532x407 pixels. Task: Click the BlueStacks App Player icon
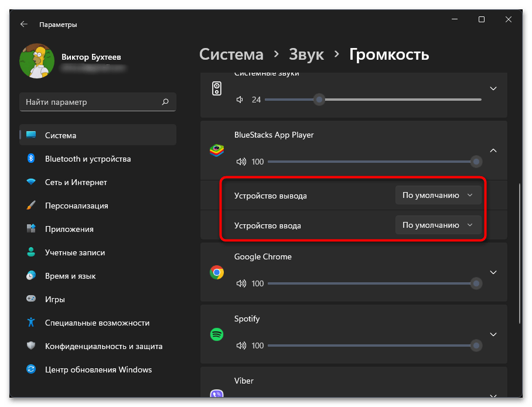[x=217, y=151]
